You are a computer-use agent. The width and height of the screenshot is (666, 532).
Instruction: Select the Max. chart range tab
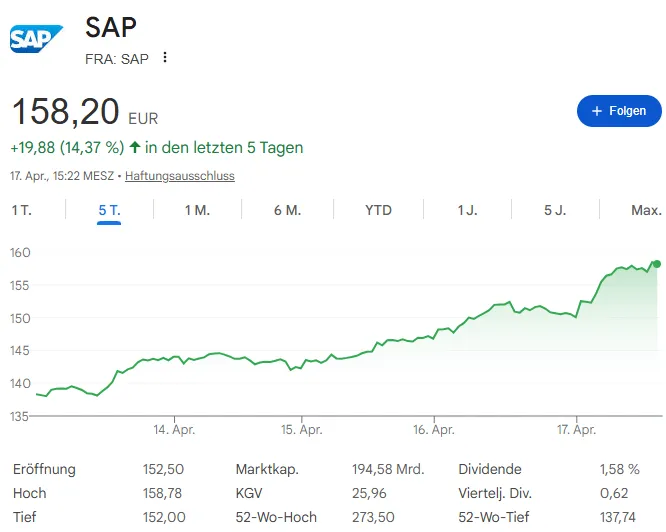[x=646, y=210]
